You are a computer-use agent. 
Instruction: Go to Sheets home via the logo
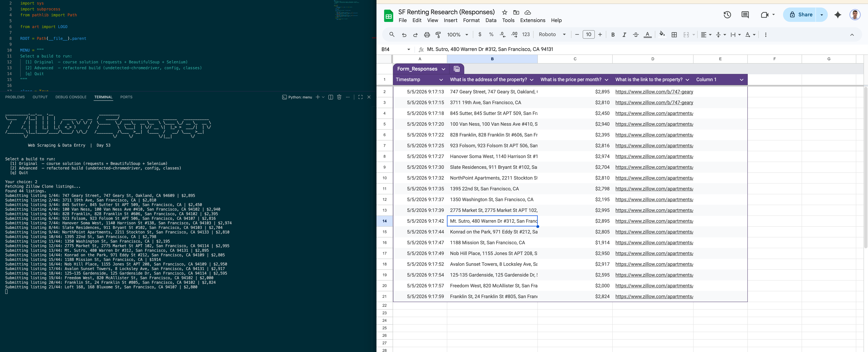(389, 16)
